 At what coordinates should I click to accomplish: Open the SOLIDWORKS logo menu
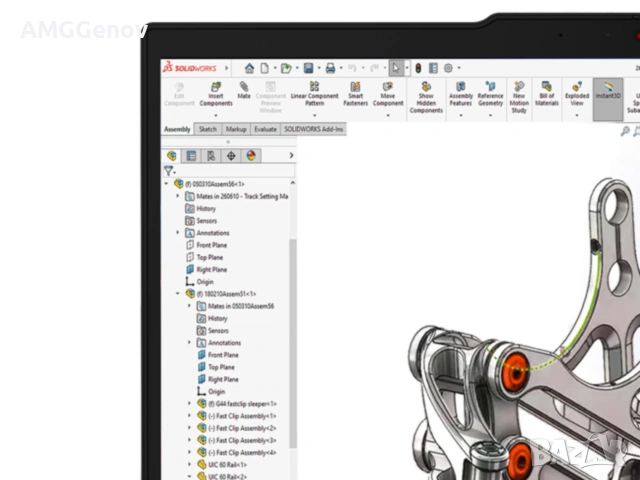[x=190, y=68]
